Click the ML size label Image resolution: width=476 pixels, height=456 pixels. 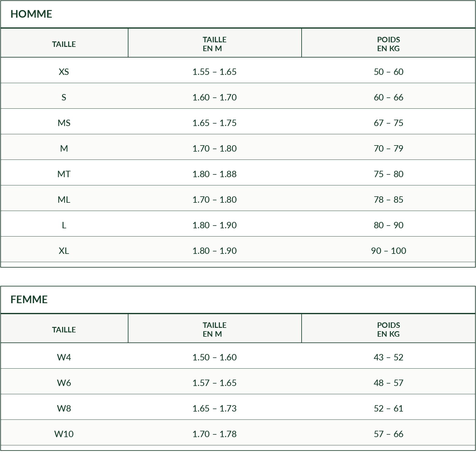pos(64,200)
